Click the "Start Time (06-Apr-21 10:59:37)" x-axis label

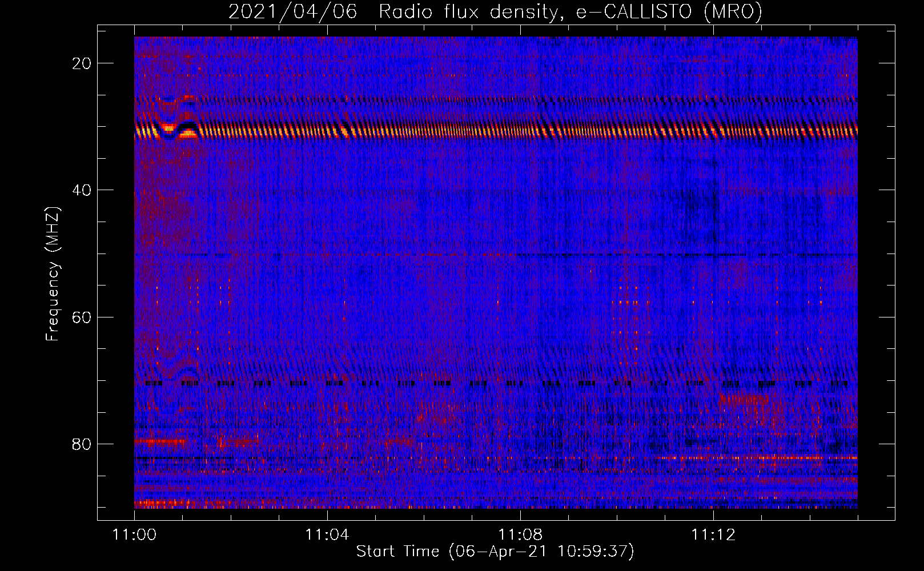495,552
